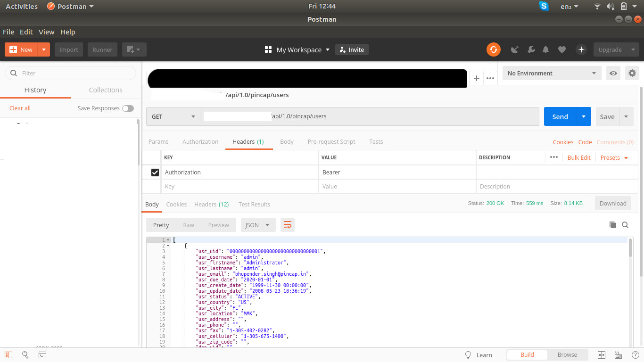Click the orange sync status icon
Image resolution: width=644 pixels, height=362 pixels.
[494, 49]
